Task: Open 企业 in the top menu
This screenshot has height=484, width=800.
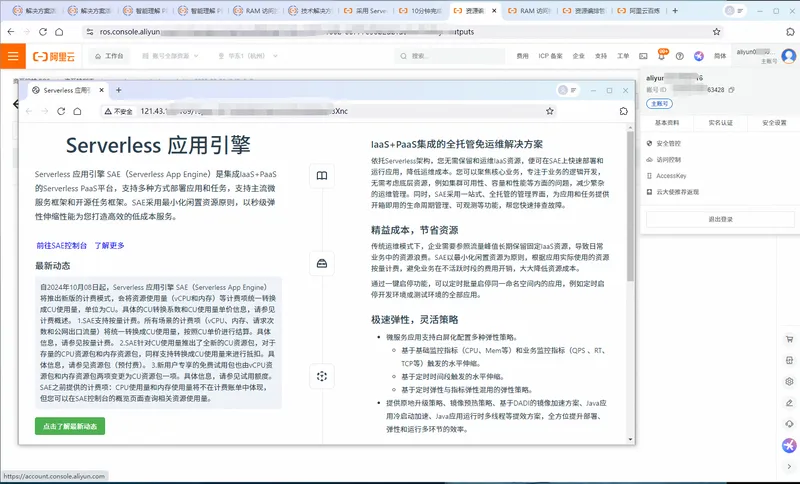Action: (x=579, y=56)
